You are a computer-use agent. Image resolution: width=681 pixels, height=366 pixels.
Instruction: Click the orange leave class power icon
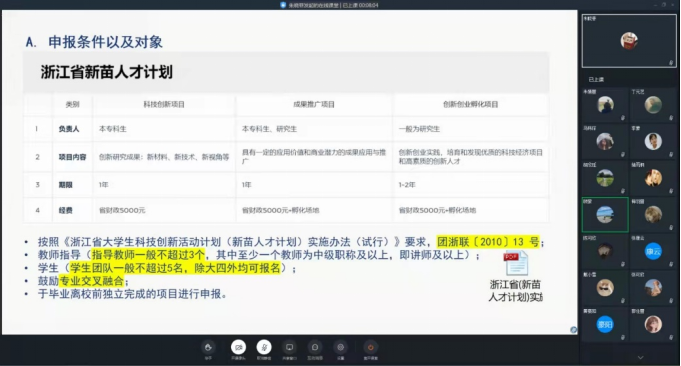(370, 347)
